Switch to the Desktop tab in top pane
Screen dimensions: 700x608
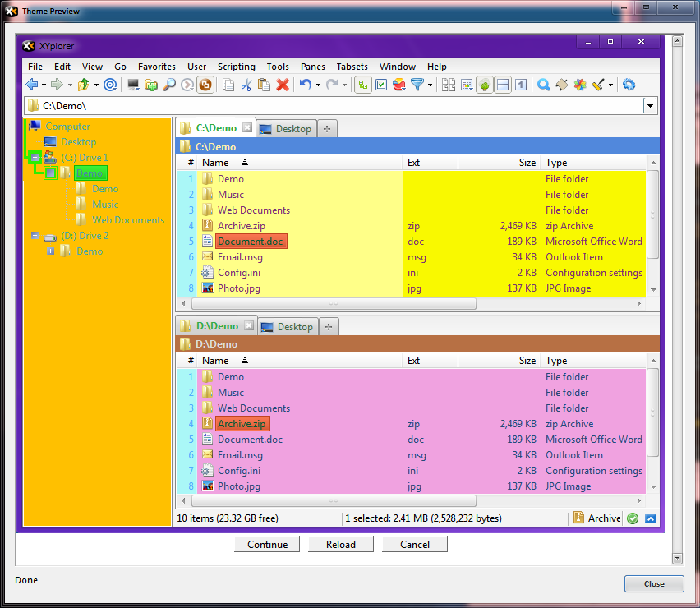(x=286, y=129)
